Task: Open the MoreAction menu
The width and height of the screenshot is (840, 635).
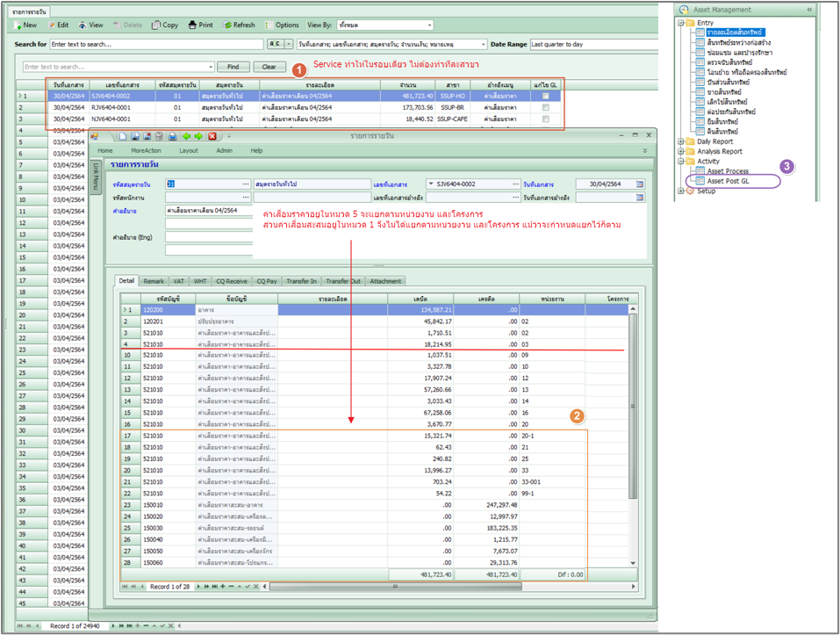Action: coord(146,150)
